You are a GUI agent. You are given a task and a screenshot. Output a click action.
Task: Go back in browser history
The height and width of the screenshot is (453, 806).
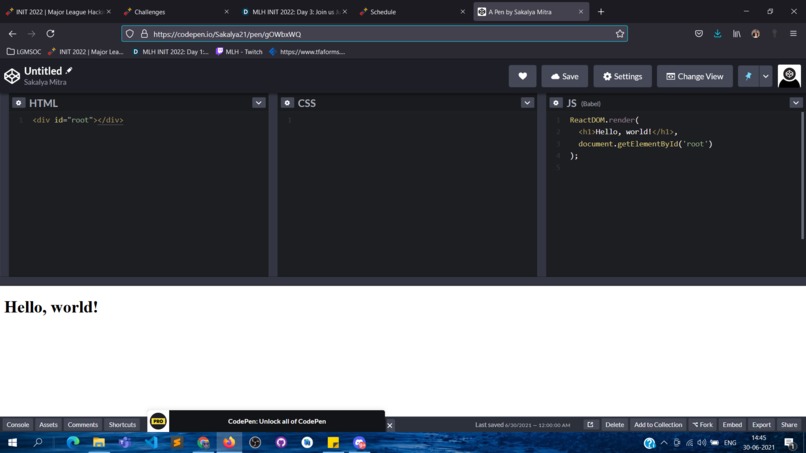[x=12, y=33]
